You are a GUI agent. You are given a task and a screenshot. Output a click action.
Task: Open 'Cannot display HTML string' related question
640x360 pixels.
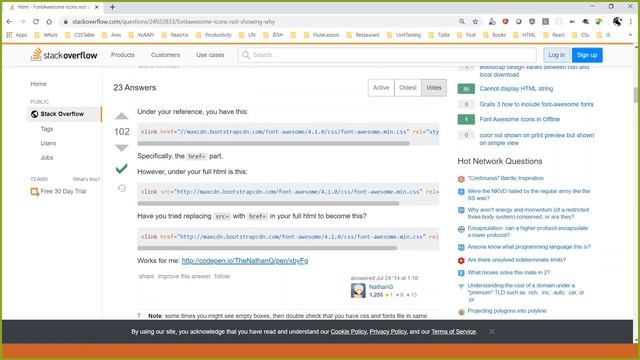click(x=516, y=89)
